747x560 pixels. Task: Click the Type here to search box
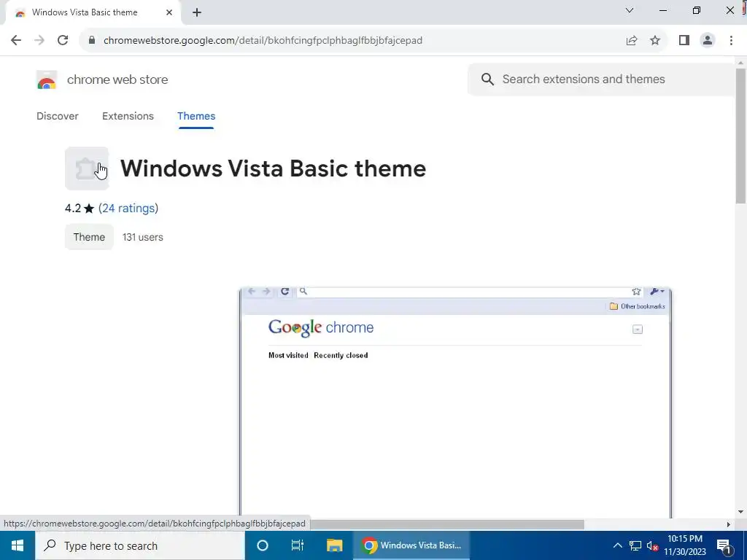(139, 545)
